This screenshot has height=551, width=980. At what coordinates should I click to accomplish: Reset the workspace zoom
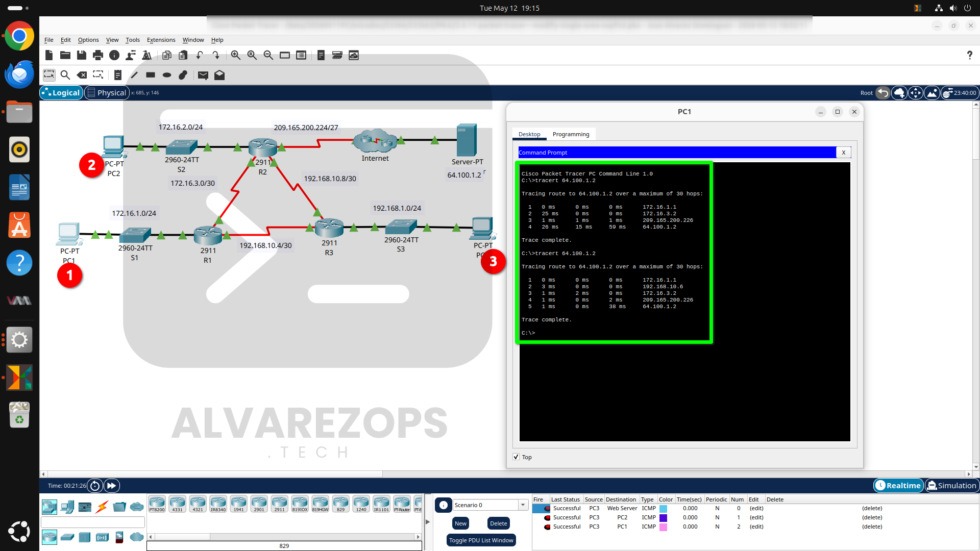(252, 55)
